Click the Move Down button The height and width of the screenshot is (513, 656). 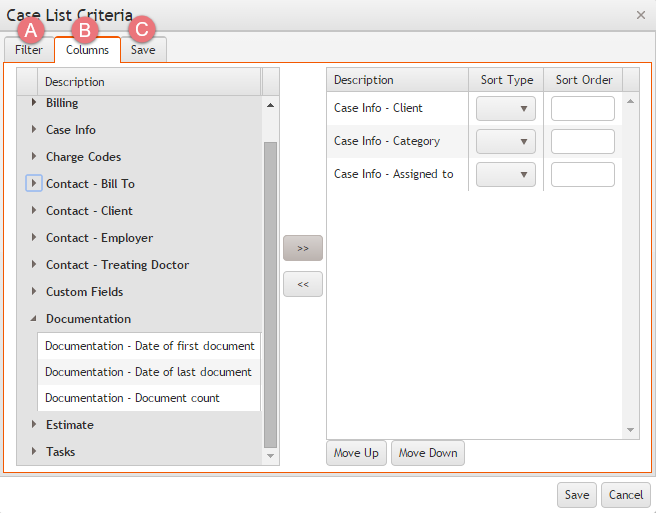tap(428, 453)
